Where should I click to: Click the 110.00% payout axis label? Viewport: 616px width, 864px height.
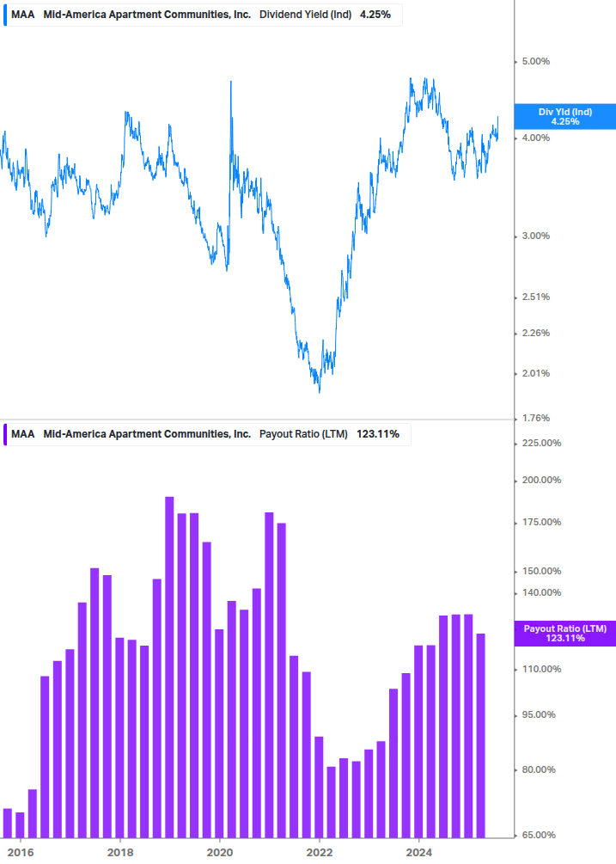coord(541,670)
